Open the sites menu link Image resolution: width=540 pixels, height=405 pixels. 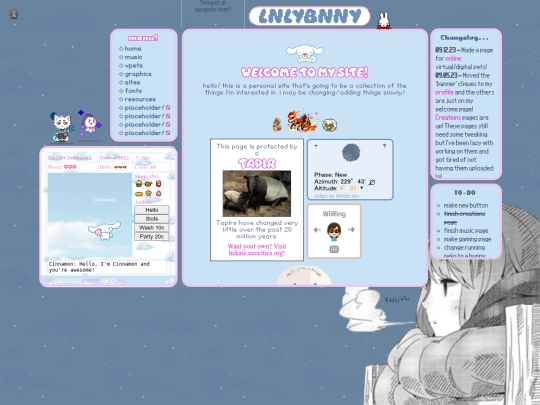pos(132,82)
